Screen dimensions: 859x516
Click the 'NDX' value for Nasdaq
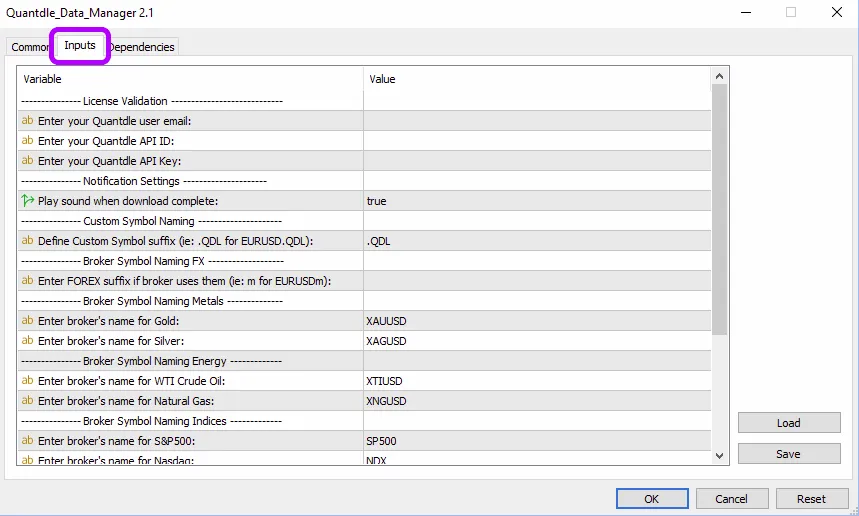click(376, 460)
